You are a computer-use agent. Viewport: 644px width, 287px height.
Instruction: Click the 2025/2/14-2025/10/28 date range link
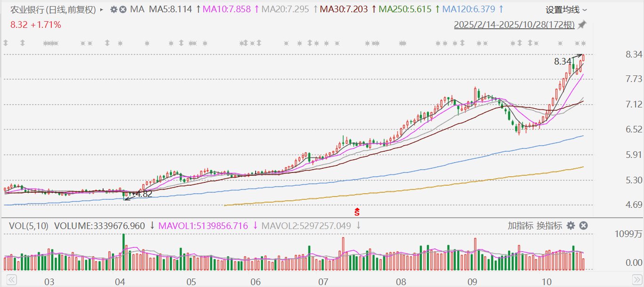point(515,25)
